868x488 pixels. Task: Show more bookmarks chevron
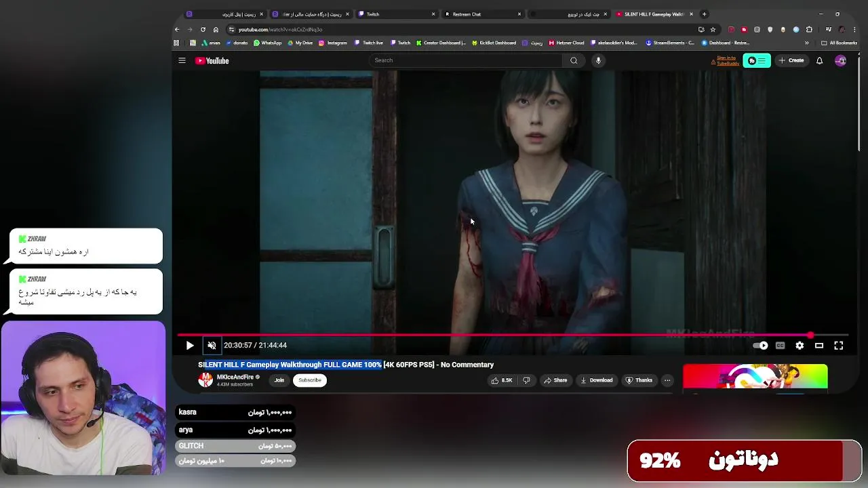tap(806, 43)
